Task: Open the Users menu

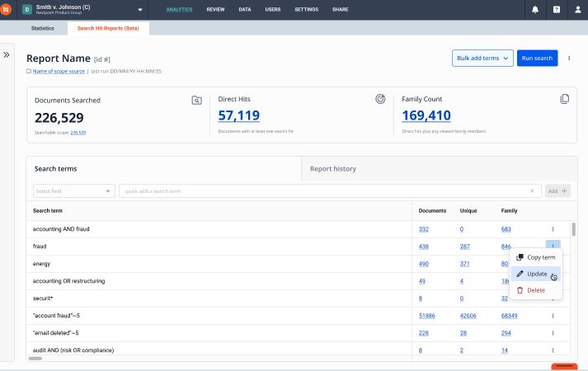Action: (x=273, y=9)
